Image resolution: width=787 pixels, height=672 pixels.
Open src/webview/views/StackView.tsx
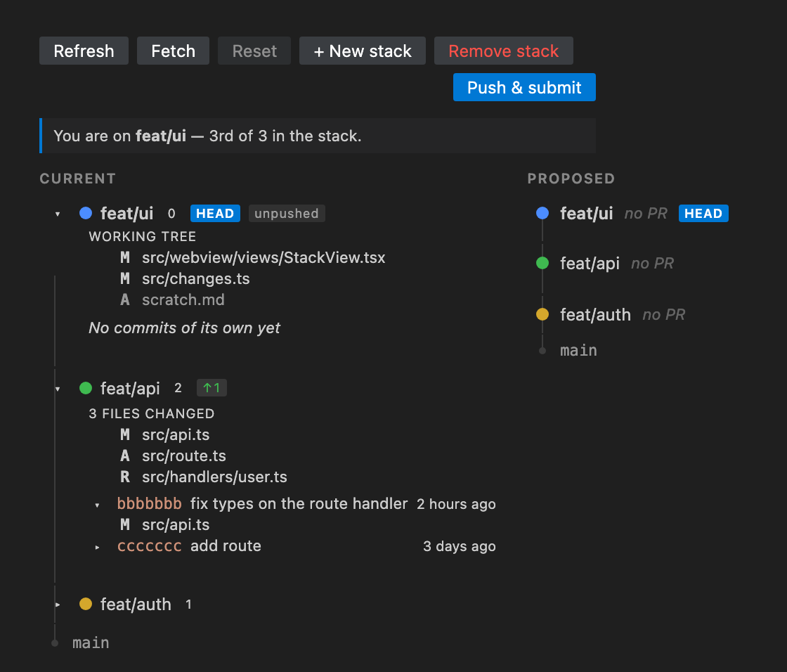(x=264, y=258)
